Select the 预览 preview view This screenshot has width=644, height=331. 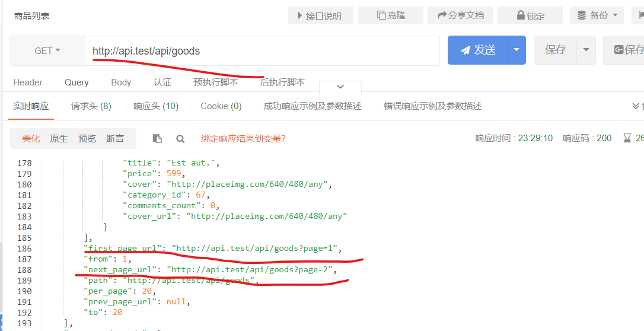coord(87,139)
